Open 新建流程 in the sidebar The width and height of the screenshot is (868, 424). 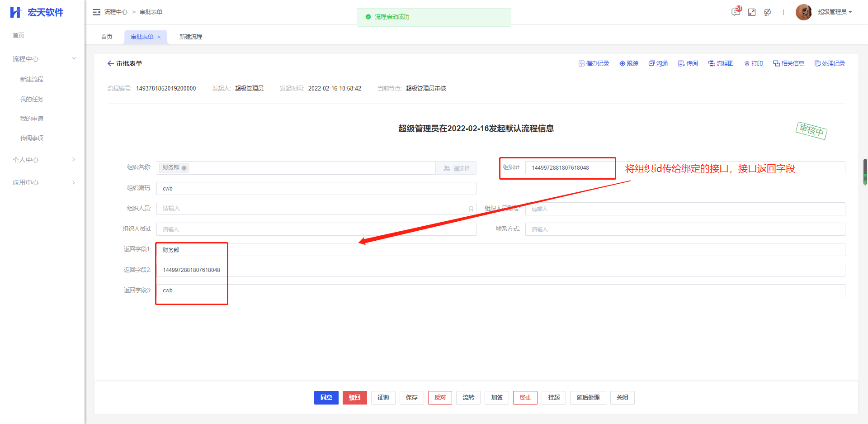pos(32,79)
